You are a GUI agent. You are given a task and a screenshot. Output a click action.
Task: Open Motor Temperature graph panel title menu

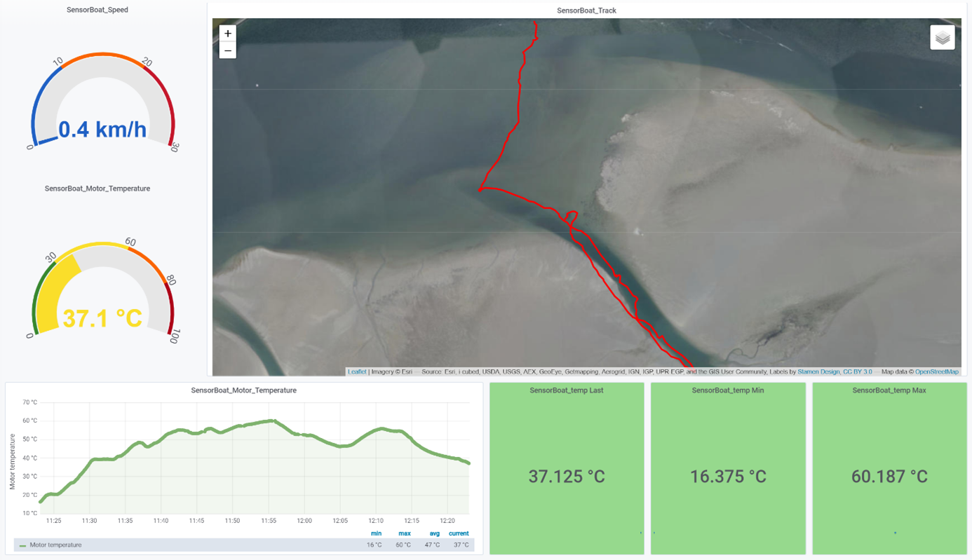[x=243, y=390]
